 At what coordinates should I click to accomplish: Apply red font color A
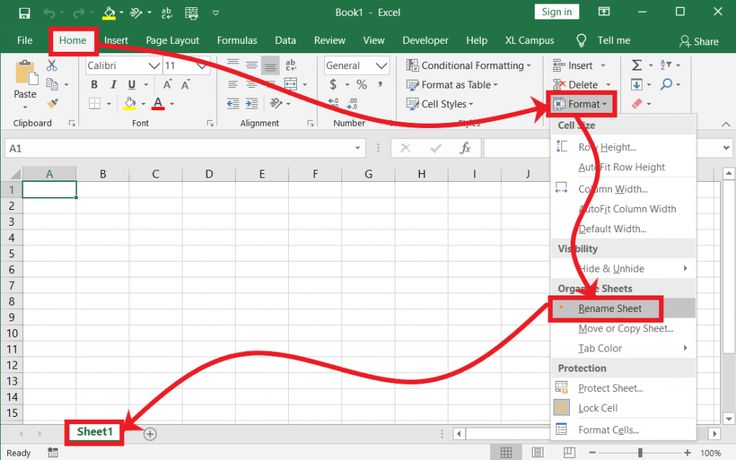tap(158, 103)
